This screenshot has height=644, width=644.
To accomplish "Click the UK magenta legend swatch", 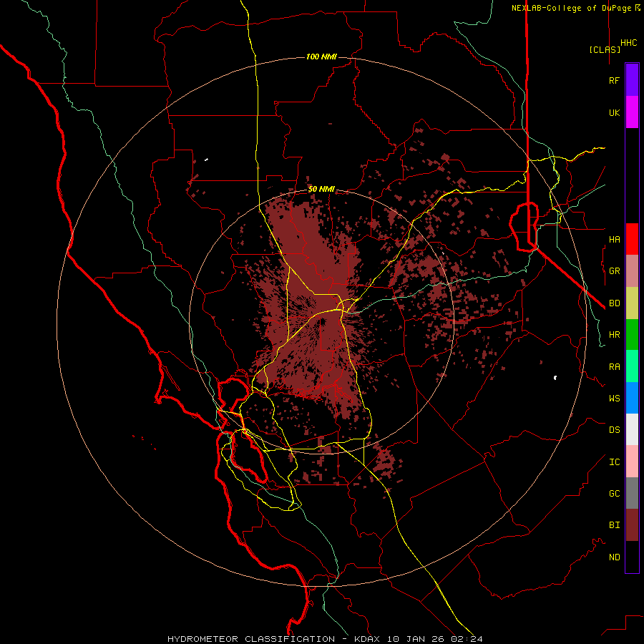I will pos(632,112).
